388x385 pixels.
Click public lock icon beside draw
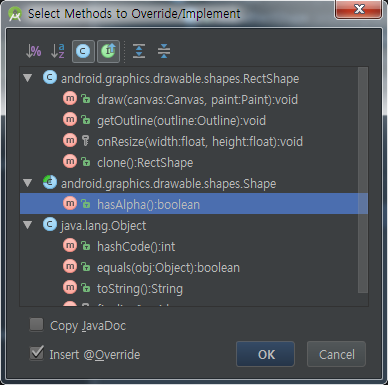(86, 99)
